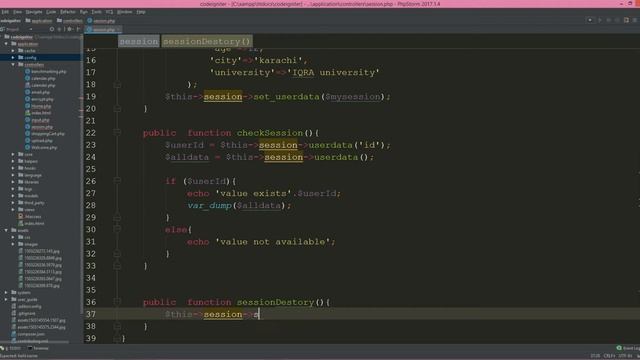
Task: Toggle code fold at line 30
Action: coord(117,229)
